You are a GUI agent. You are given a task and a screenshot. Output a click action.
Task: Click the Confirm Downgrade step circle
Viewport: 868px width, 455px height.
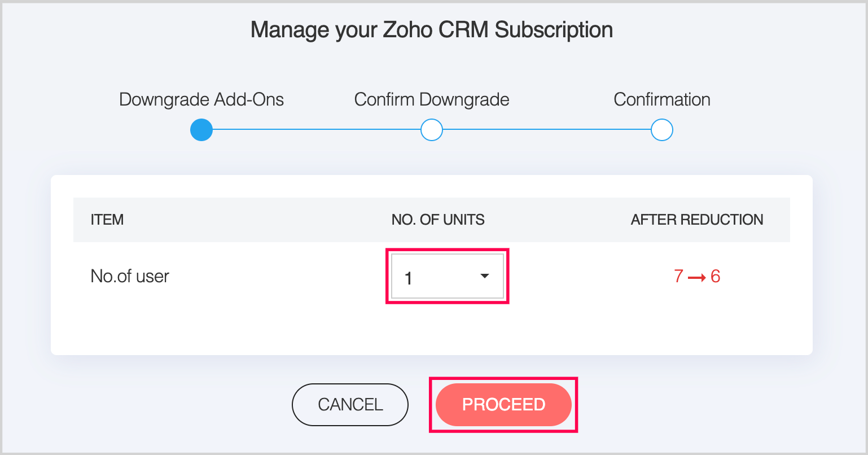(x=432, y=130)
